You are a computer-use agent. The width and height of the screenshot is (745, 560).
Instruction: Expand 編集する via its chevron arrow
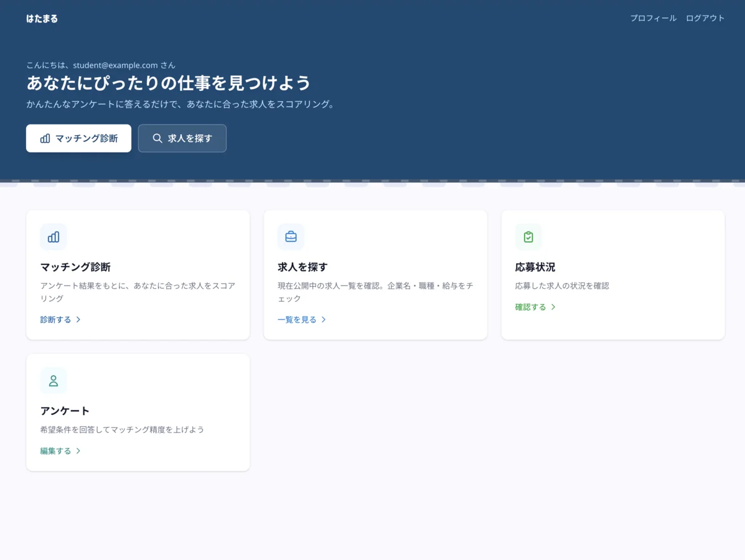78,450
